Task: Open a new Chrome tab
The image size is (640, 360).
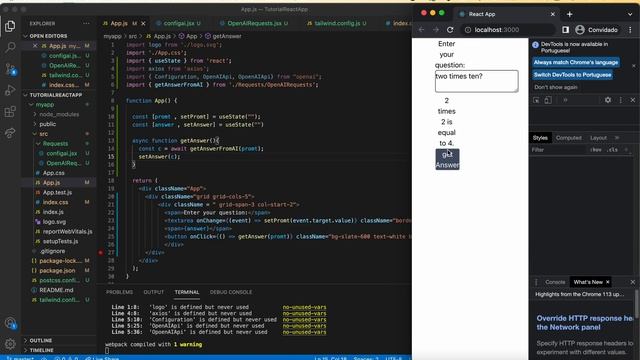Action: 569,14
